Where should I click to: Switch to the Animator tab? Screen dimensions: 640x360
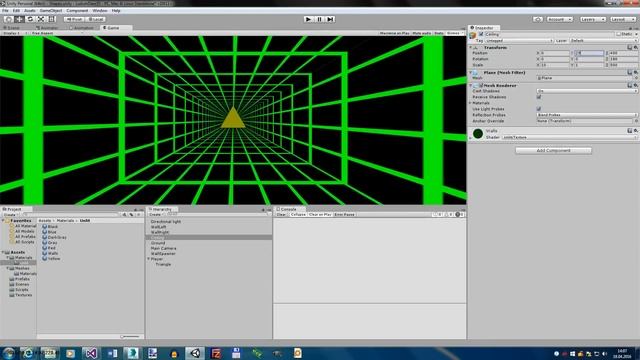(47, 28)
